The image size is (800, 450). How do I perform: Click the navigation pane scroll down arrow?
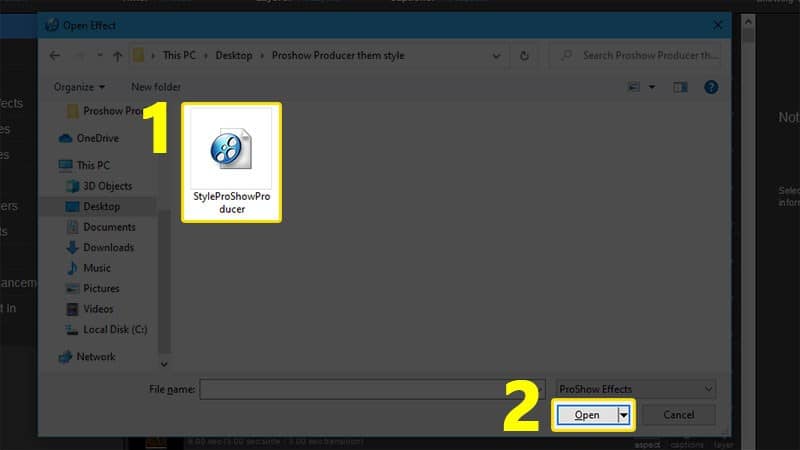(164, 364)
